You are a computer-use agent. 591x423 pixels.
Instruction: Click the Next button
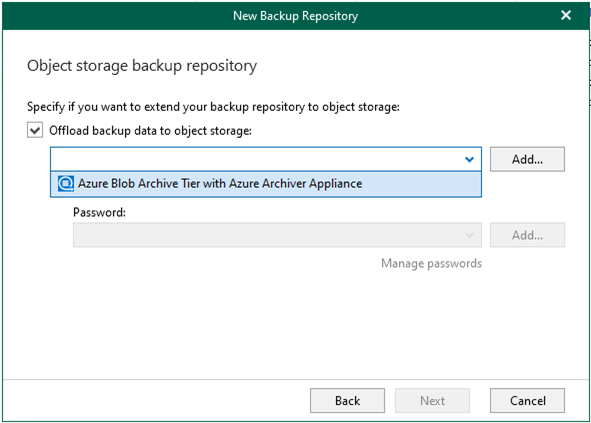[x=432, y=400]
